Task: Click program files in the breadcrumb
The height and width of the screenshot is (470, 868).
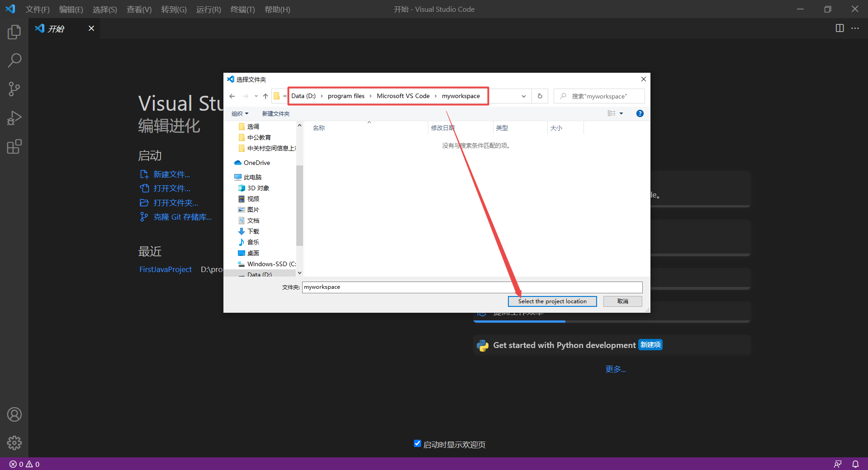Action: (346, 96)
